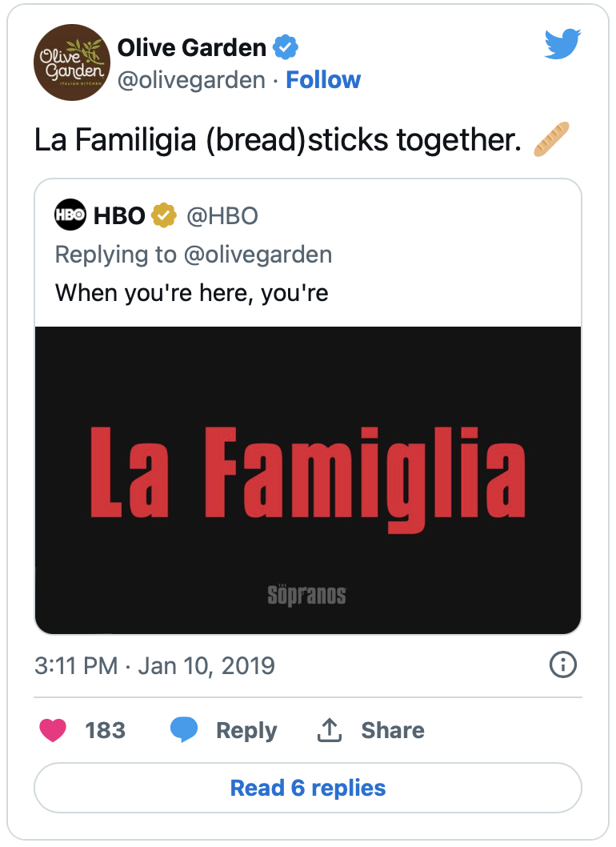616x847 pixels.
Task: Open the Olive Garden display name
Action: tap(192, 47)
